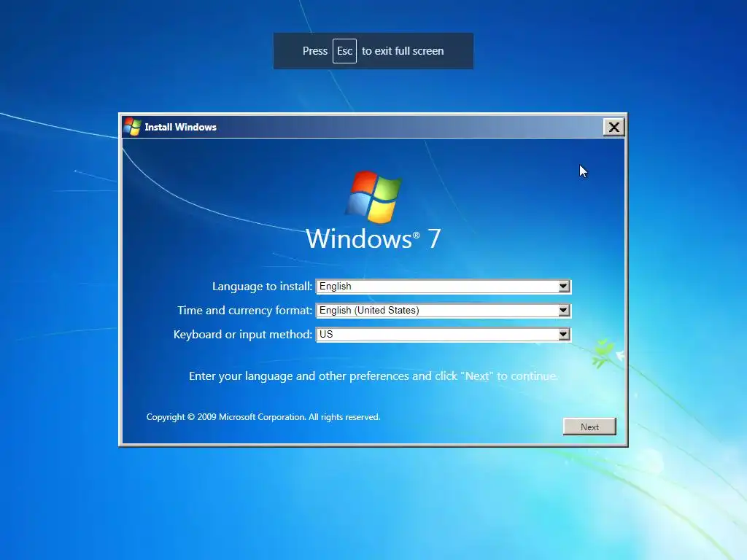The height and width of the screenshot is (560, 747).
Task: Click the US keyboard field
Action: tap(443, 334)
